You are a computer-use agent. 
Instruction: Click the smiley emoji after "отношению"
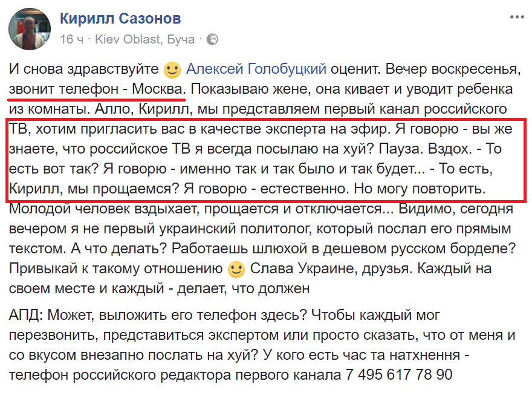pyautogui.click(x=236, y=268)
